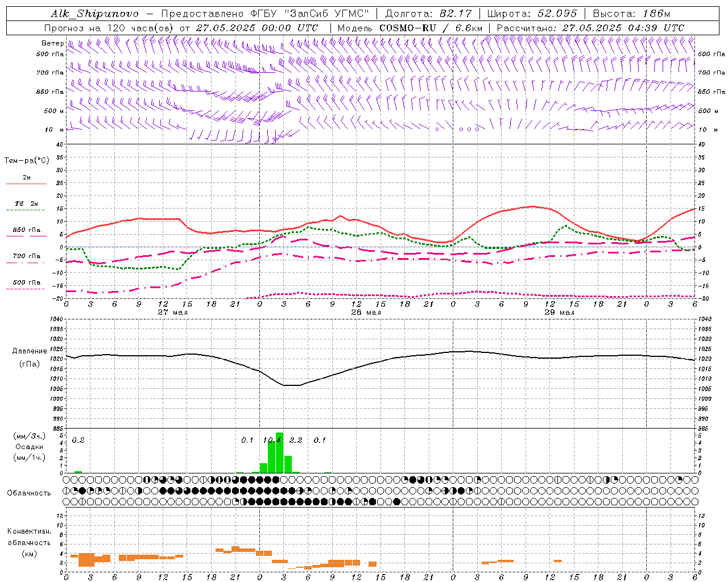
Task: Click the 10.4 precipitation total value
Action: (x=272, y=440)
